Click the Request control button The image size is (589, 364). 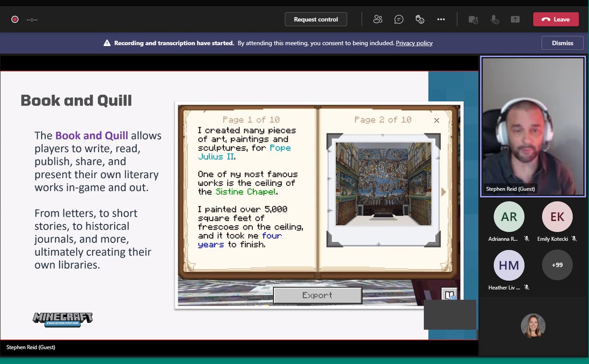tap(316, 20)
